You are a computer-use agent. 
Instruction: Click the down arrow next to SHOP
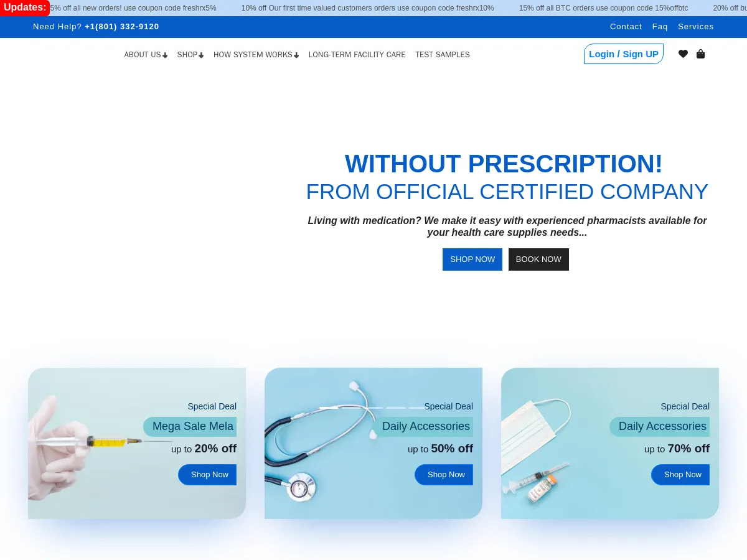click(201, 55)
